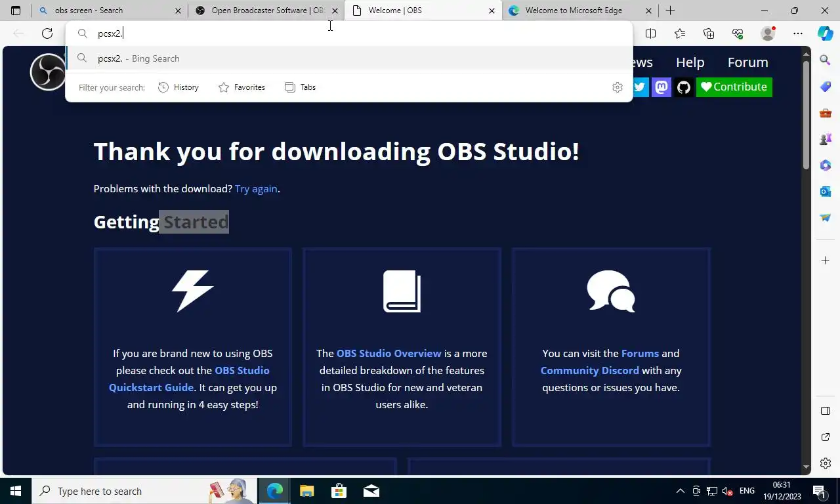Open the OBS Twitter icon

pyautogui.click(x=639, y=87)
